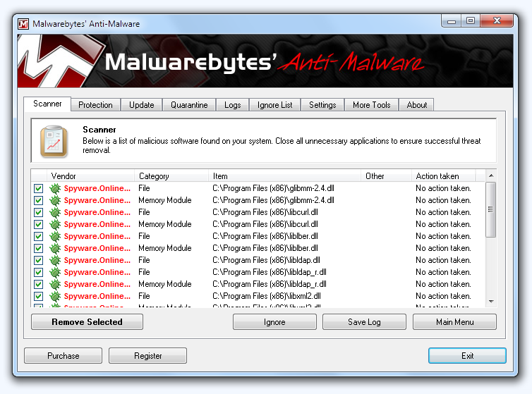Click the bug icon in liblber.dll Memory Module row
The width and height of the screenshot is (532, 394).
click(55, 248)
